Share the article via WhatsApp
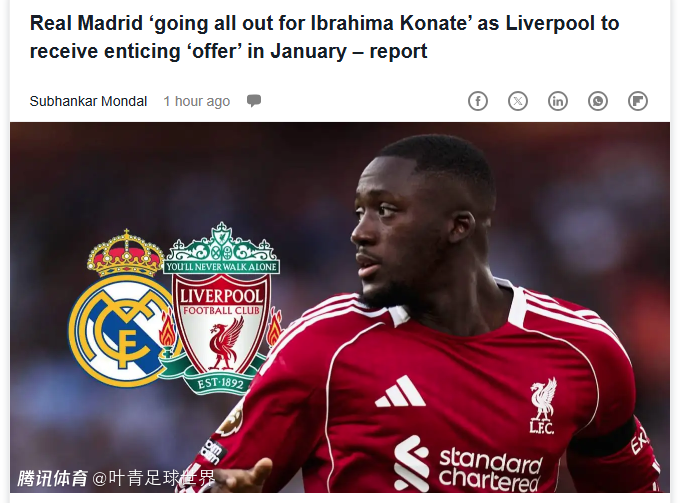 coord(598,101)
